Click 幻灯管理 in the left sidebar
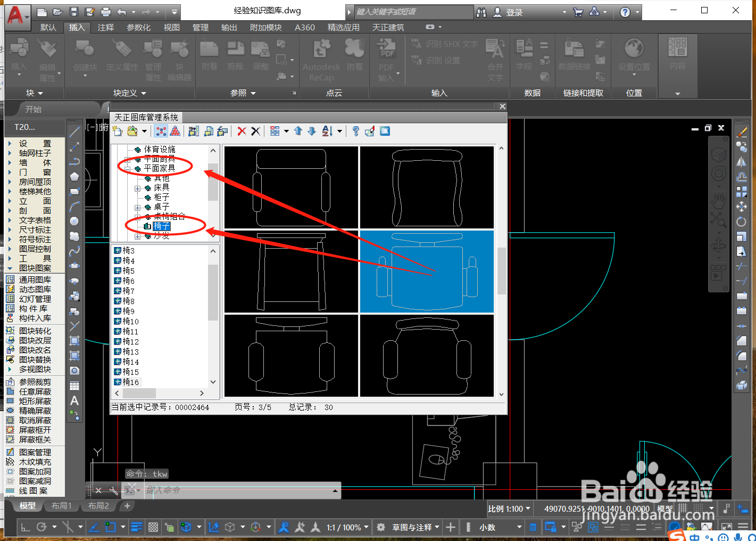 pyautogui.click(x=35, y=299)
